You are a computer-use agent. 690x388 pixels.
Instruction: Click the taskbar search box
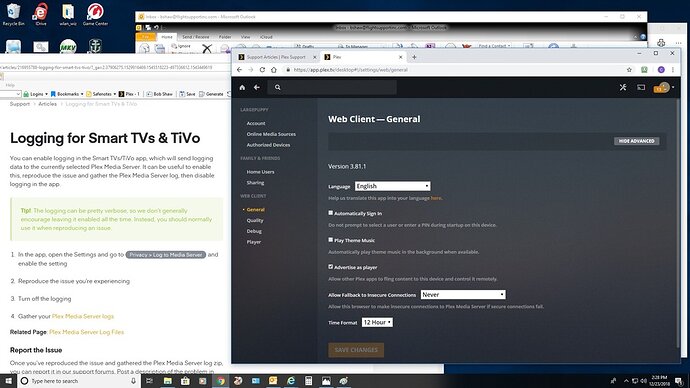pos(79,381)
